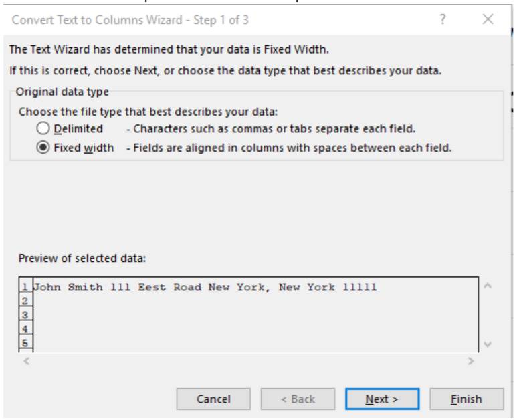Choose the Fixed width data type option
This screenshot has width=515, height=420.
tap(43, 148)
